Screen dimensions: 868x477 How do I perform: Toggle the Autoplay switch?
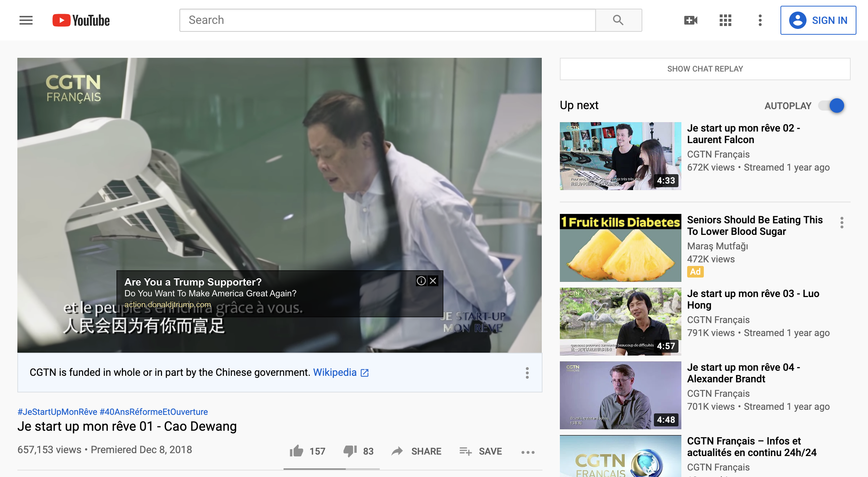(832, 106)
